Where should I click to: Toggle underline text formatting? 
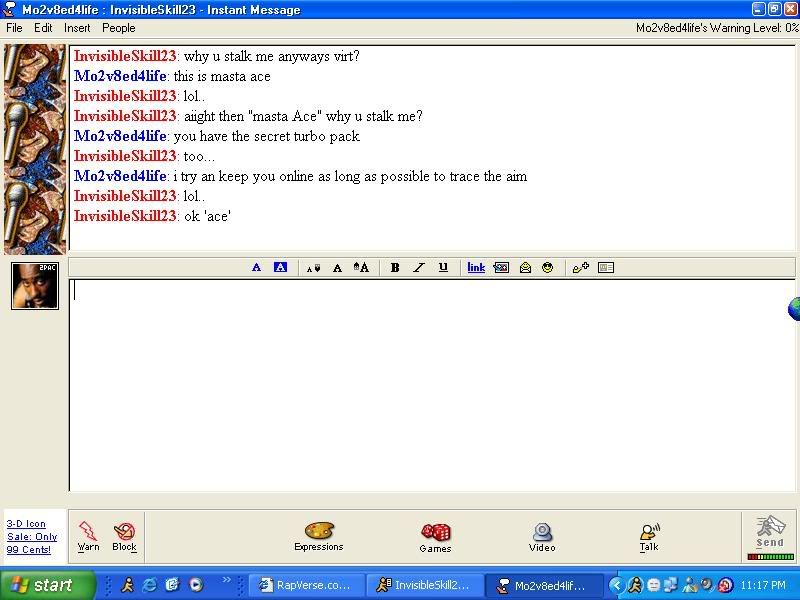pyautogui.click(x=443, y=267)
